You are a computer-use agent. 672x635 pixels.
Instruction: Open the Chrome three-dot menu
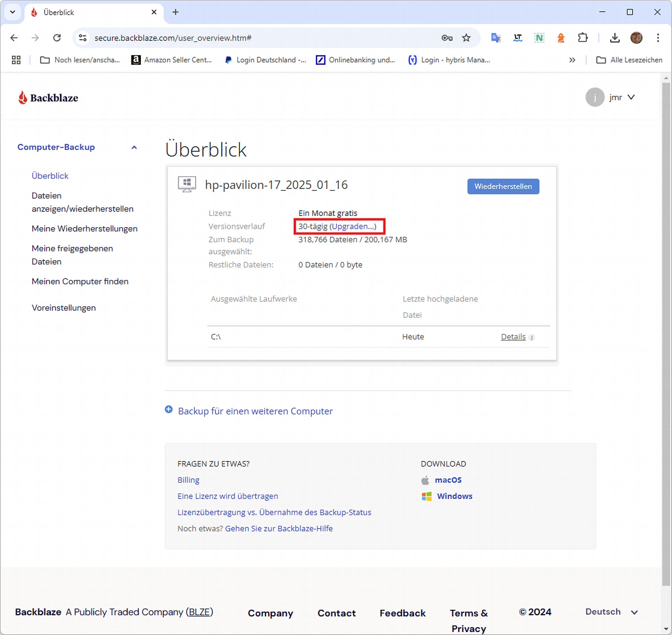(658, 38)
